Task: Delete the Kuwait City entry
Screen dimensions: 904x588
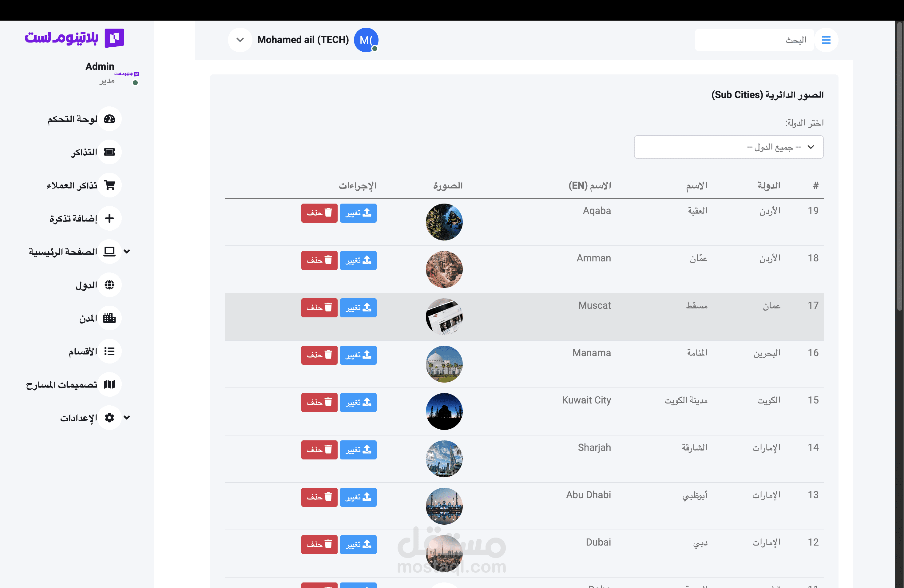Action: 319,402
